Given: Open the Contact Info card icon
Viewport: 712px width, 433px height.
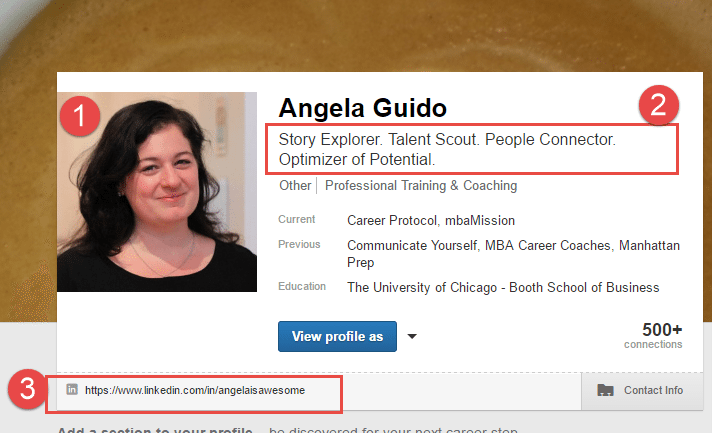Looking at the screenshot, I should (605, 390).
